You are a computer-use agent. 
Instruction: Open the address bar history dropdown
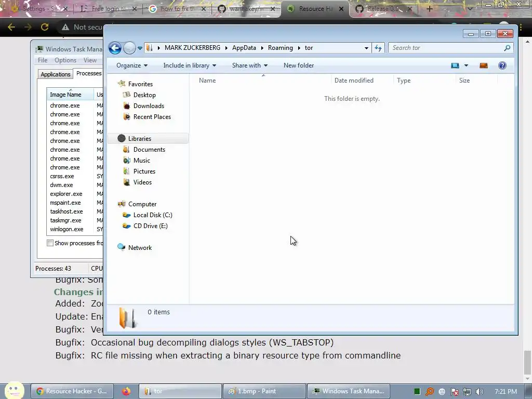coord(366,48)
